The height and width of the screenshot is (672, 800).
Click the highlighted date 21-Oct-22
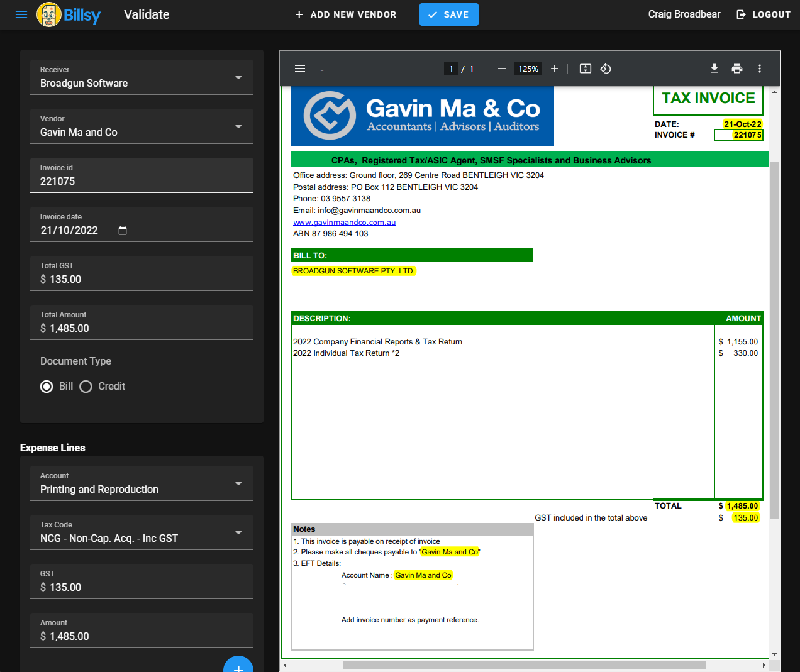point(743,124)
